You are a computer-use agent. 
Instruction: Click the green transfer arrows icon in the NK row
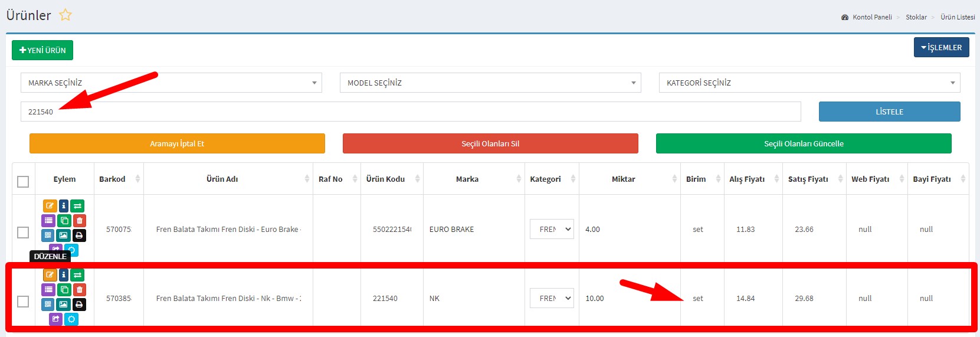click(x=77, y=275)
